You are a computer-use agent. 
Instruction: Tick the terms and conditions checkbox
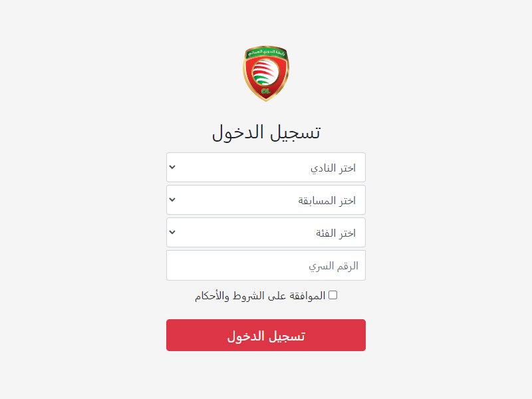pyautogui.click(x=333, y=295)
